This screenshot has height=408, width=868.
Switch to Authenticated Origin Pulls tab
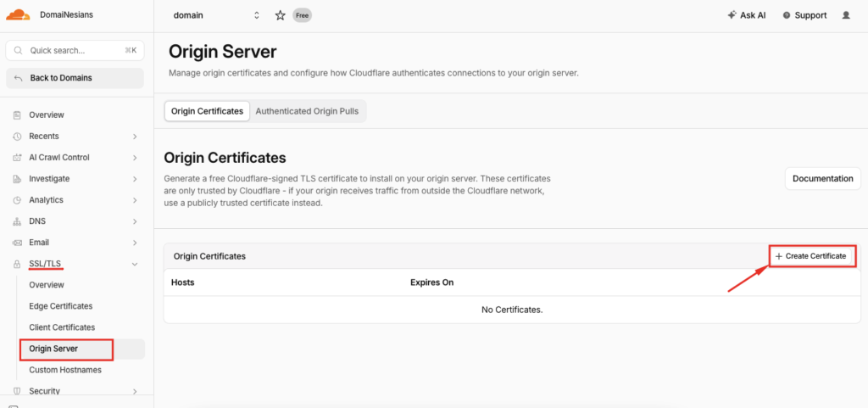tap(307, 111)
